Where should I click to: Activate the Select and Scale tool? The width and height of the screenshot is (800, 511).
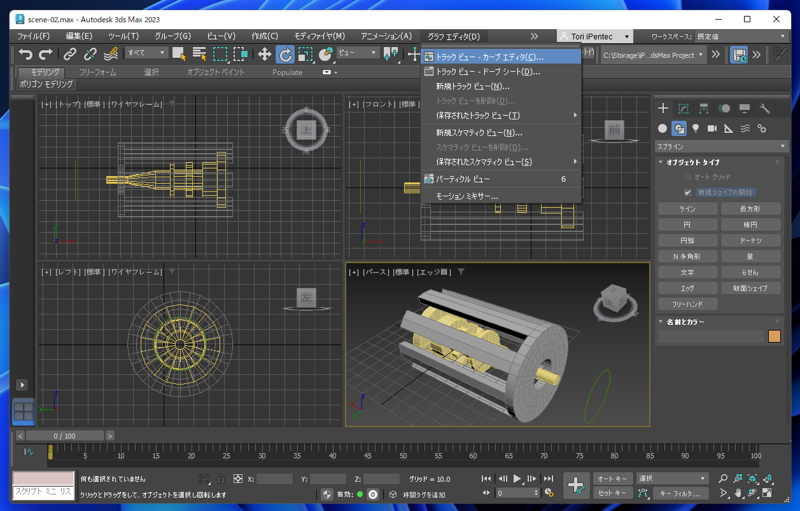point(305,54)
